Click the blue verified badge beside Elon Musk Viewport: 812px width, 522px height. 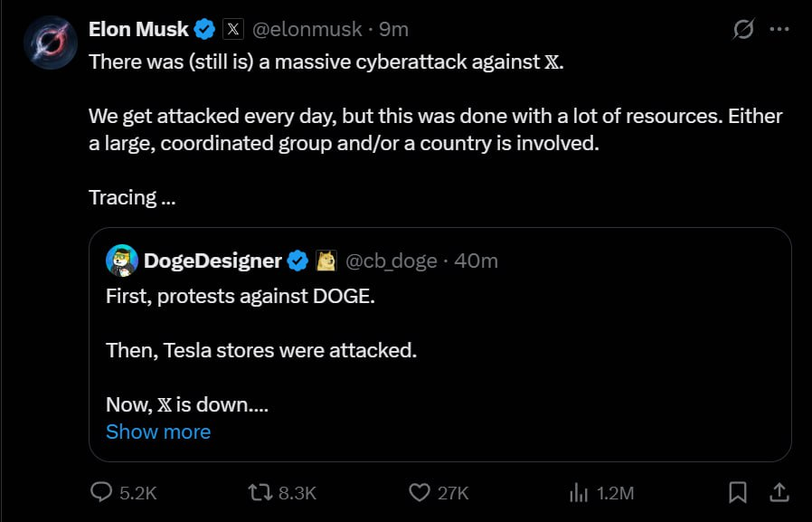(204, 29)
